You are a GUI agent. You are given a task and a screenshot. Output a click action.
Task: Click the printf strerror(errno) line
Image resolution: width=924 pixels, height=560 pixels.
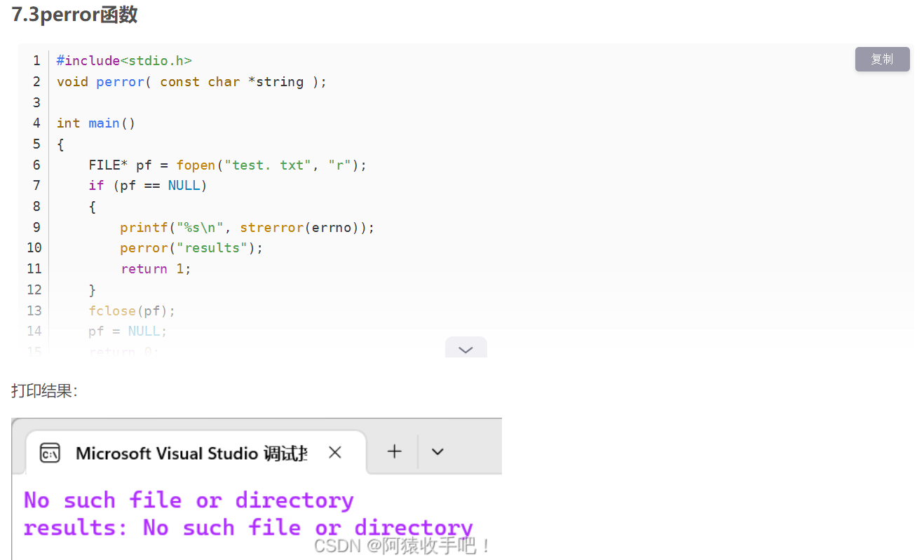click(247, 228)
